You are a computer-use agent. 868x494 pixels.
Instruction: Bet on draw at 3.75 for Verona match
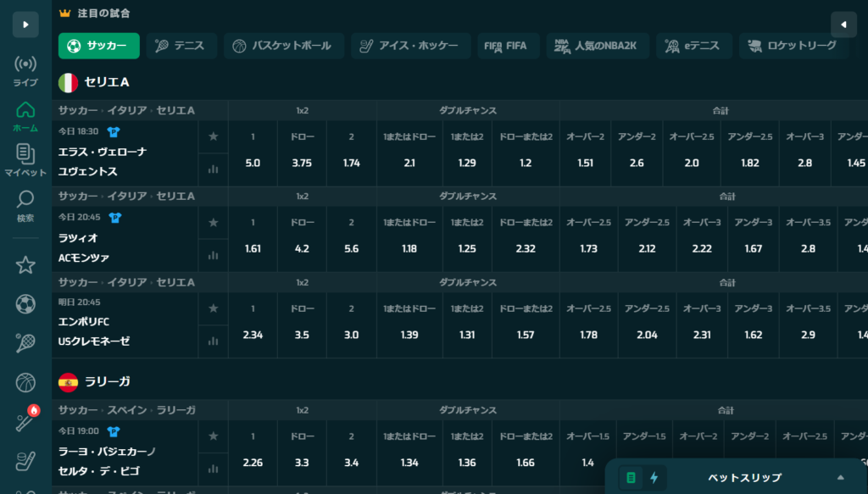coord(303,153)
